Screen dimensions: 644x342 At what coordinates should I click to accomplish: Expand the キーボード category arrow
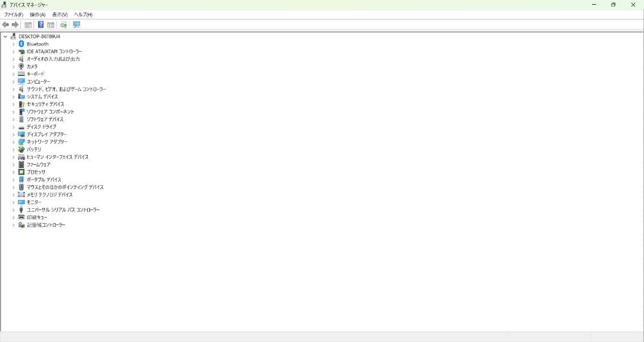[13, 74]
